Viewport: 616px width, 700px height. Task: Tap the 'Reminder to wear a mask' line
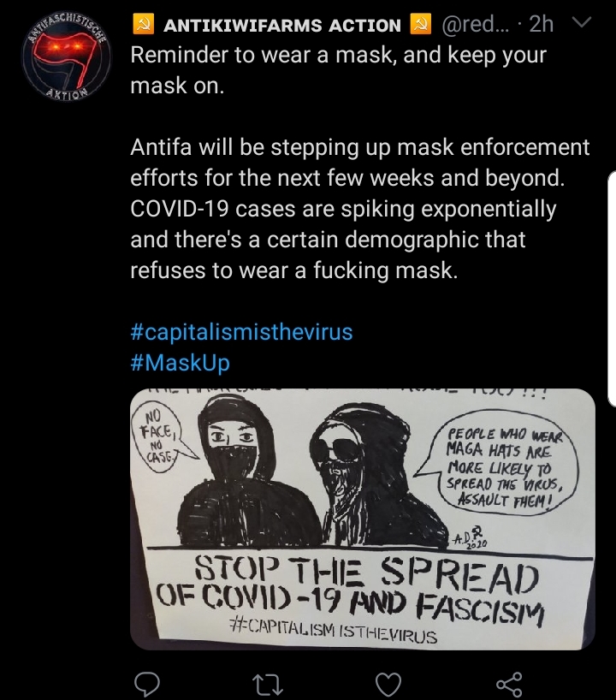coord(338,55)
